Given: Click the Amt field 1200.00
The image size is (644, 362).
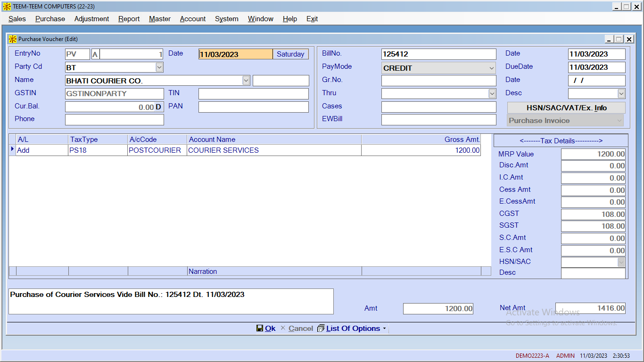Looking at the screenshot, I should (x=438, y=309).
